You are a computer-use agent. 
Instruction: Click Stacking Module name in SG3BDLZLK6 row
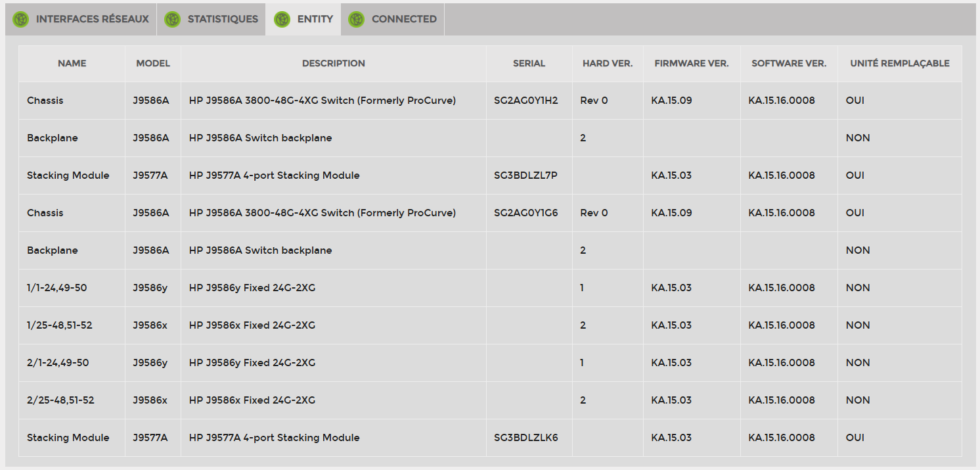point(68,438)
